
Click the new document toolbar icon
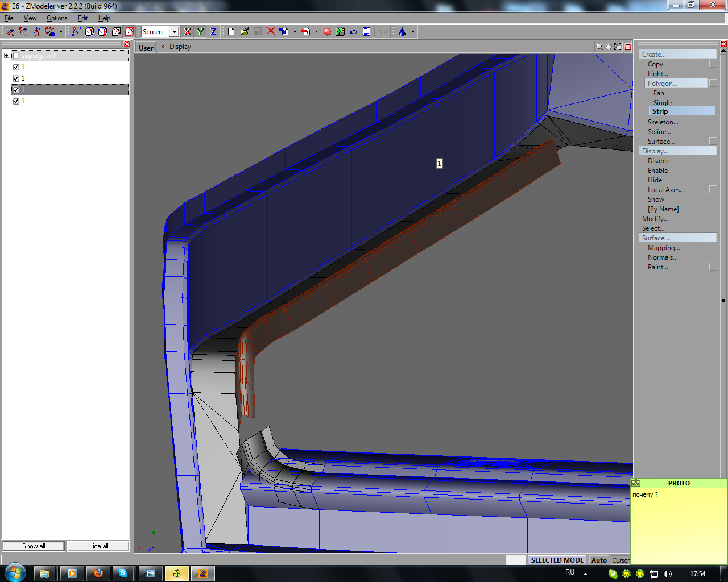pos(231,32)
